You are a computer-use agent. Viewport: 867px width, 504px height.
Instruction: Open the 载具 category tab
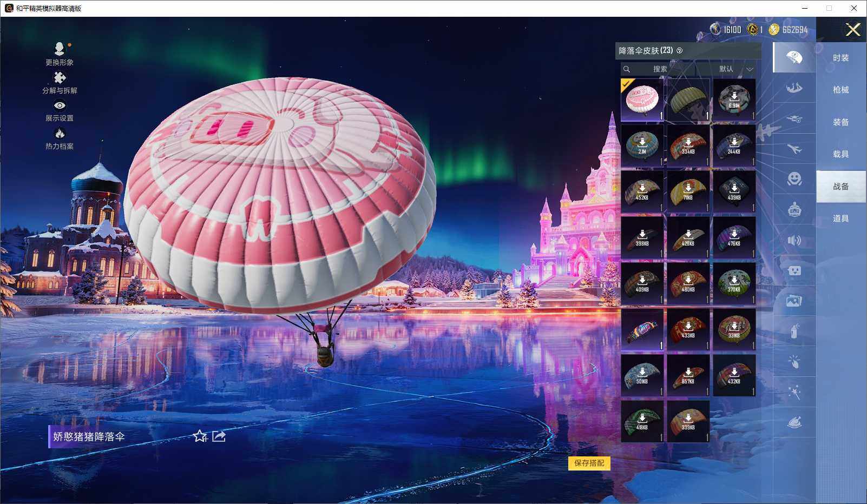pyautogui.click(x=841, y=154)
